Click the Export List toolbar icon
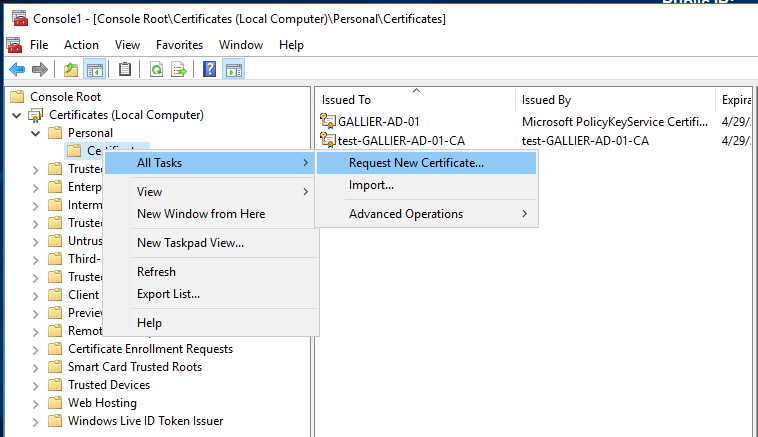 (x=179, y=70)
